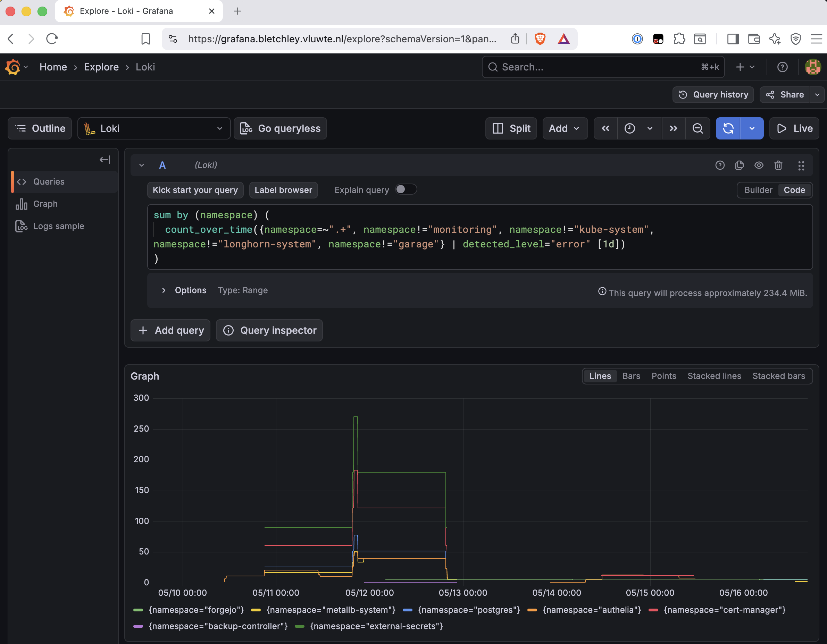Open the Label browser
The width and height of the screenshot is (827, 644).
283,190
